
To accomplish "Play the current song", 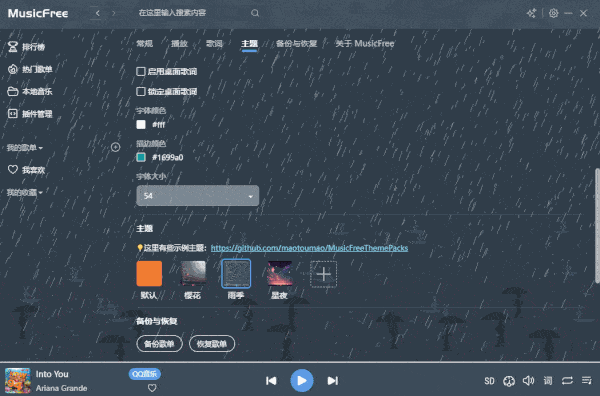I will [x=302, y=381].
